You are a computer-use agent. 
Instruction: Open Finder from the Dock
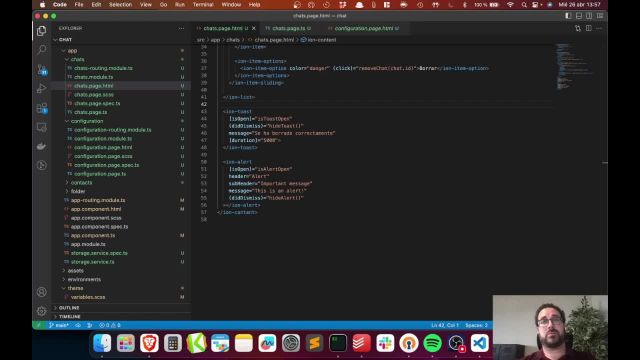[102, 343]
